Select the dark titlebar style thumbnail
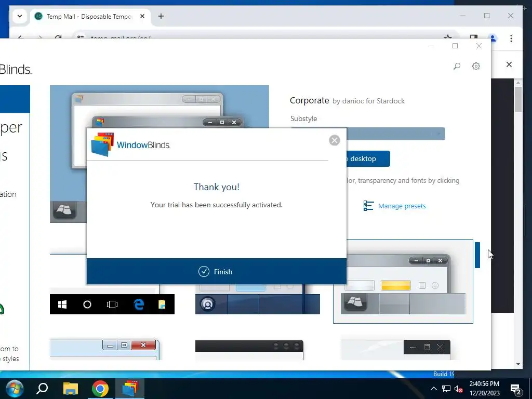Image resolution: width=532 pixels, height=399 pixels. coord(249,350)
